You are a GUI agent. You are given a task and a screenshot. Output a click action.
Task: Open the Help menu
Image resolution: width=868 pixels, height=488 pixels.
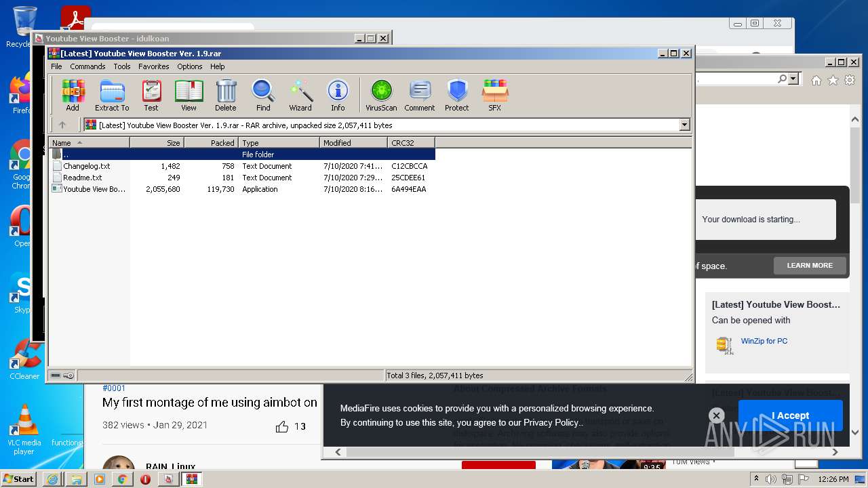pos(217,66)
